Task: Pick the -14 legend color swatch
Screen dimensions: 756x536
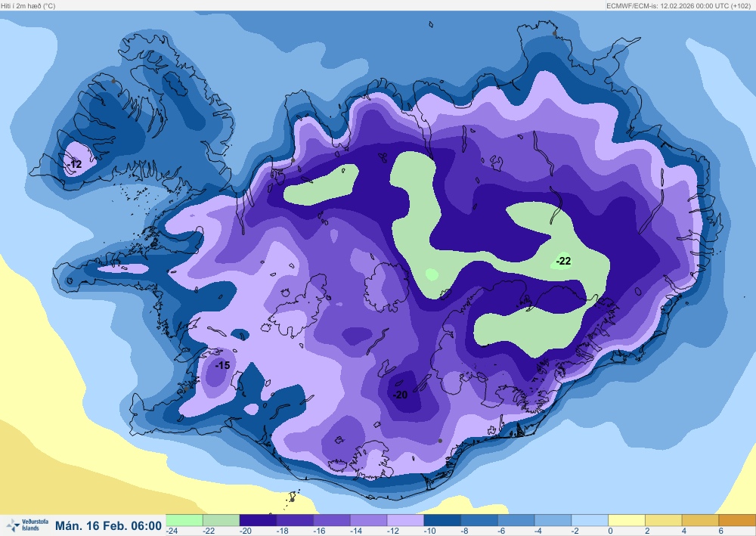Action: [x=368, y=520]
